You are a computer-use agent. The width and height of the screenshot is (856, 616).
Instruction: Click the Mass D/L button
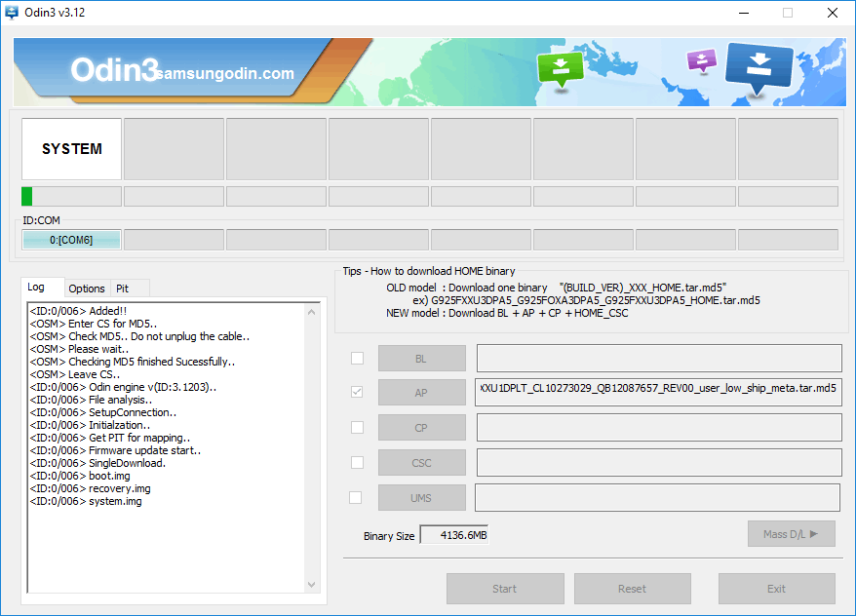point(791,534)
